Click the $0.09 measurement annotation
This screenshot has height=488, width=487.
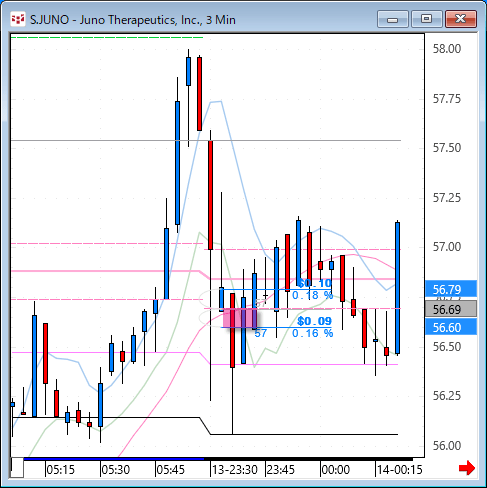coord(314,321)
